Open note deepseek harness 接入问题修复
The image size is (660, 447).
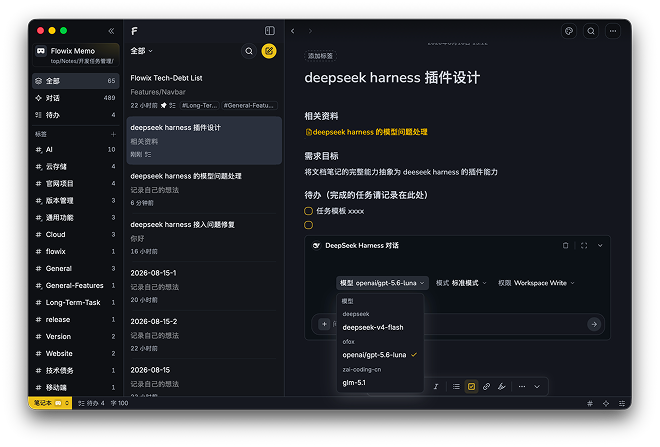tap(204, 237)
